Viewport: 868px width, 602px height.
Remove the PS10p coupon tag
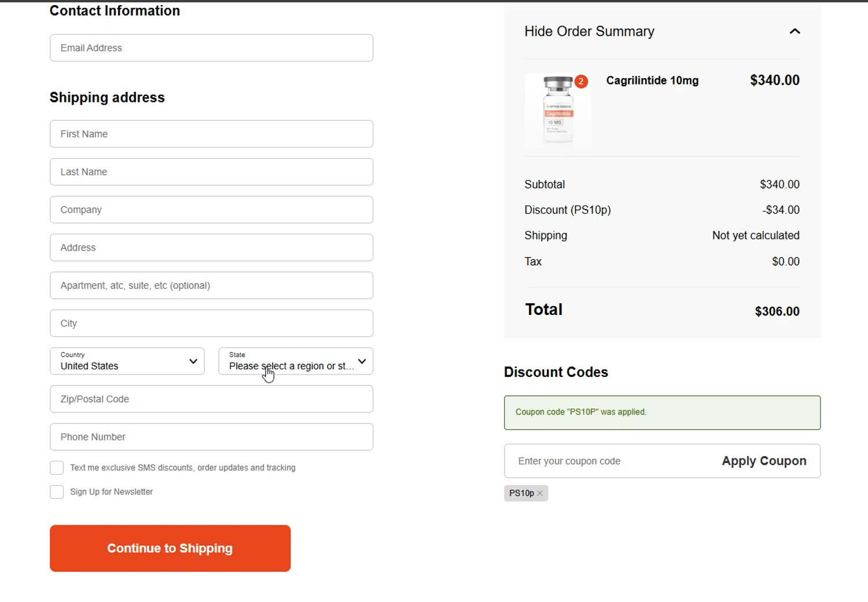pos(540,493)
